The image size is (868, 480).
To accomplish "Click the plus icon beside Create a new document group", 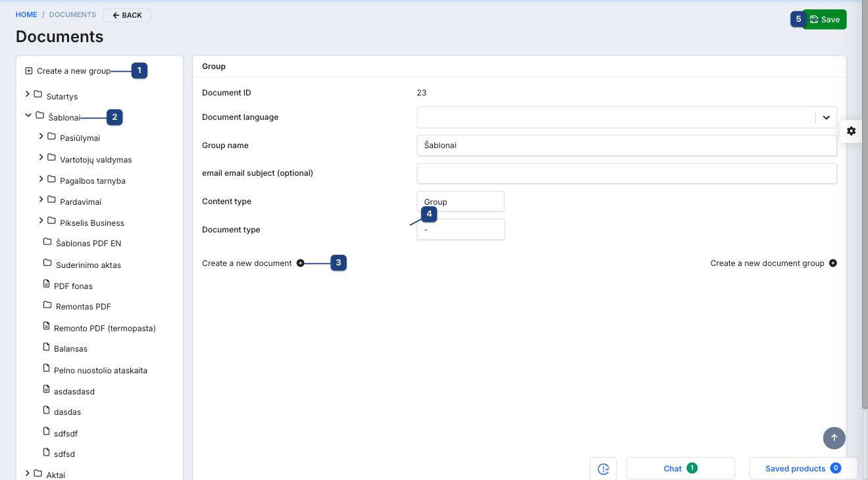I will pos(833,263).
